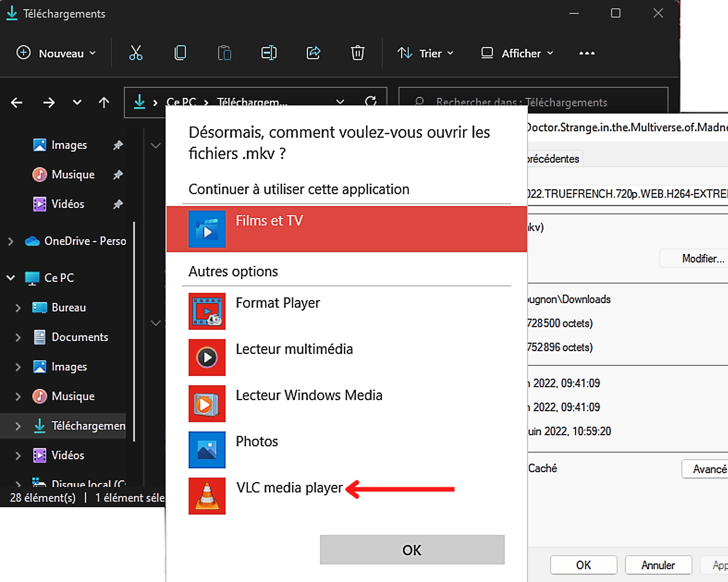Image resolution: width=728 pixels, height=582 pixels.
Task: Unpin Vidéos from quick access
Action: coord(118,204)
